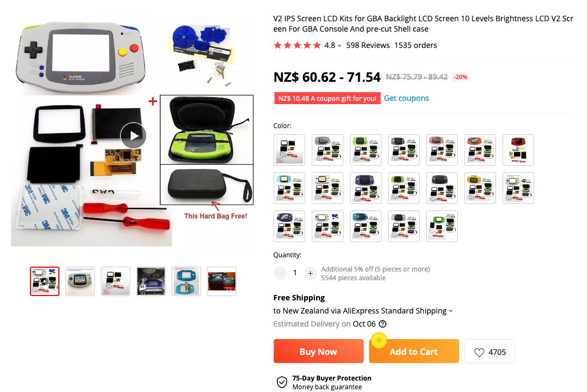Select the light blue shell gallery thumbnail
This screenshot has height=392, width=587.
[186, 281]
